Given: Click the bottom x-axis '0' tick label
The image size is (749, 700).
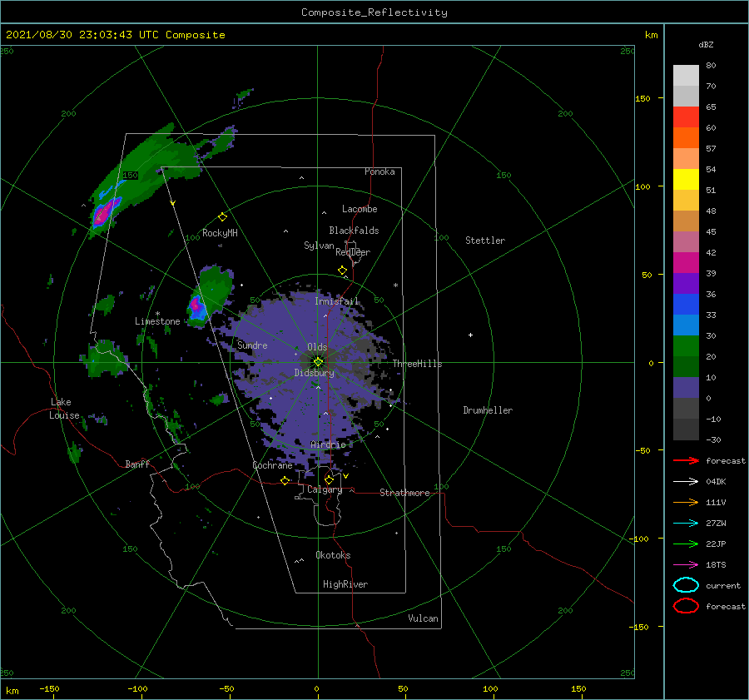Looking at the screenshot, I should coord(316,688).
